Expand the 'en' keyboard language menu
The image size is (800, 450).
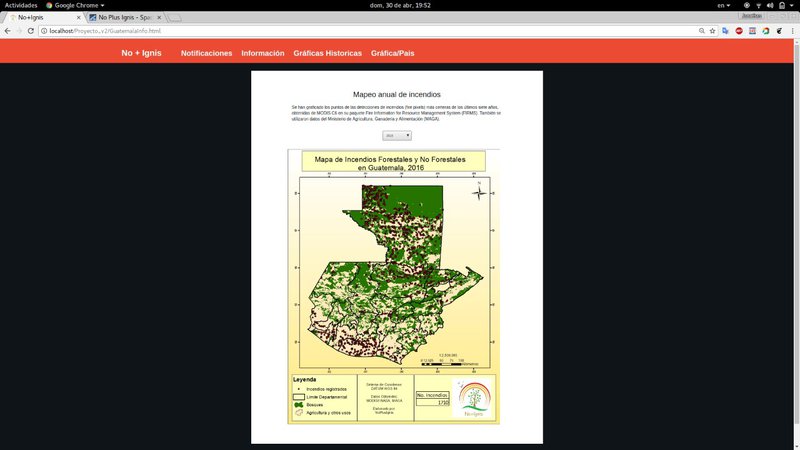coord(722,5)
